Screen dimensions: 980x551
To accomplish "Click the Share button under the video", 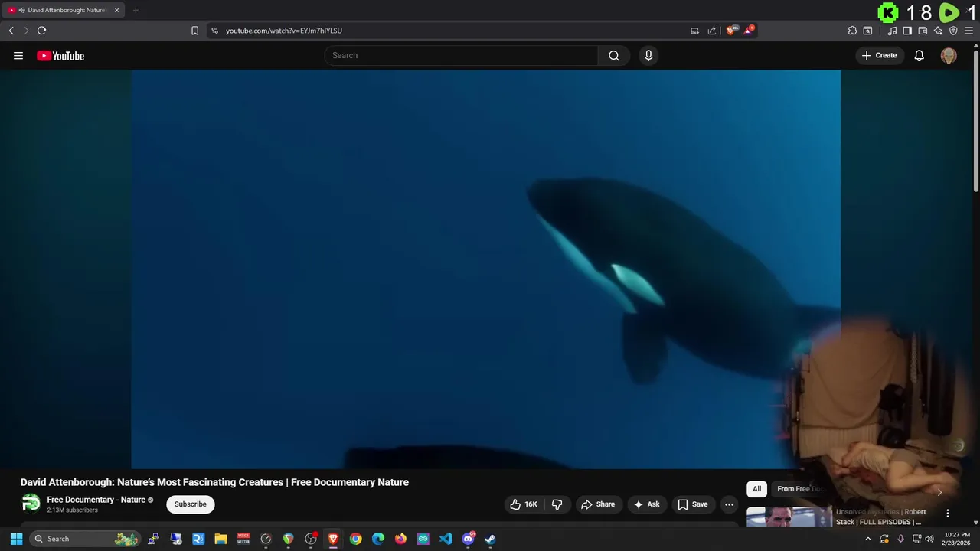I will coord(598,504).
